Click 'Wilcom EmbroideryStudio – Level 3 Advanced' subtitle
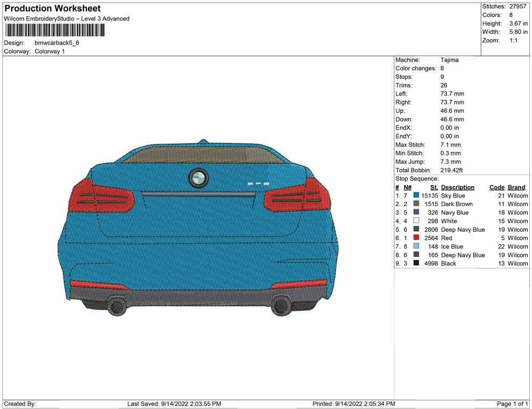 67,19
